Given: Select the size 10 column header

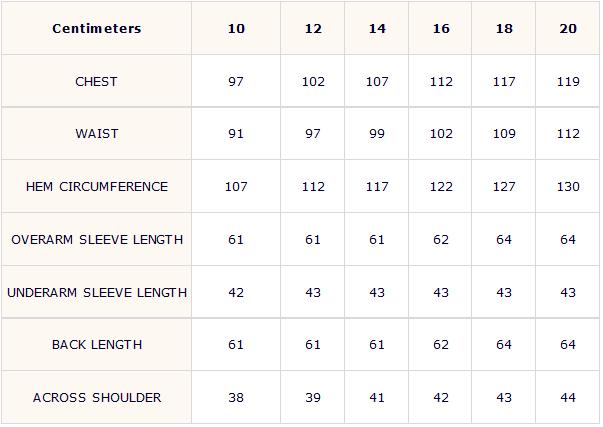Looking at the screenshot, I should point(236,28).
